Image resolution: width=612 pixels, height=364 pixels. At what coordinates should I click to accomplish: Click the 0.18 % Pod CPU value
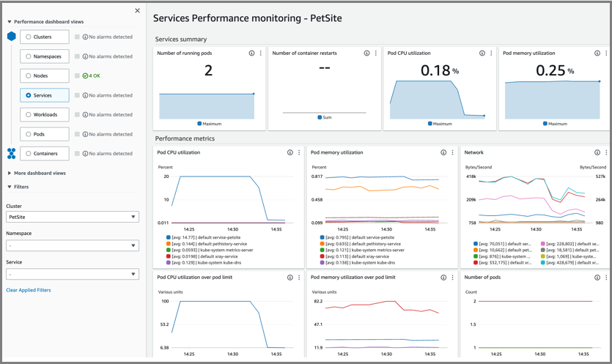coord(440,70)
